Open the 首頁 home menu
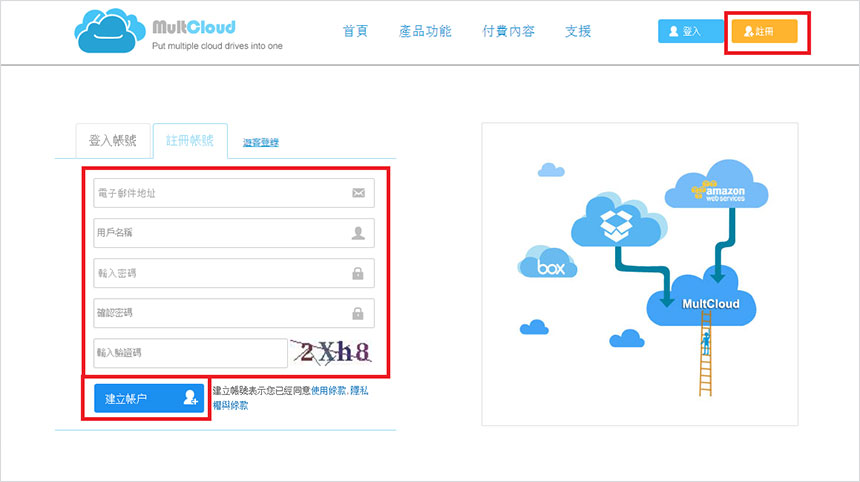This screenshot has width=860, height=482. (x=355, y=31)
